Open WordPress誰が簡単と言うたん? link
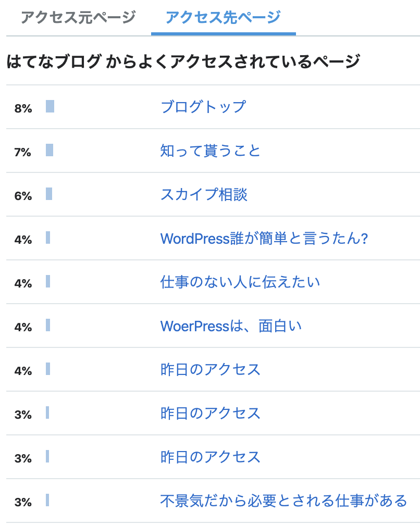Viewport: 420px width, 525px height. pyautogui.click(x=264, y=239)
